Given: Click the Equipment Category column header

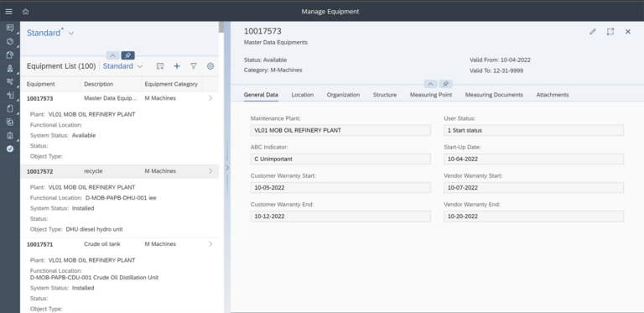Looking at the screenshot, I should tap(171, 84).
